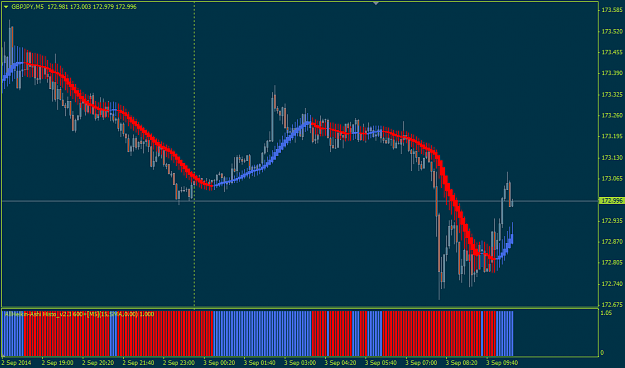The image size is (625, 368).
Task: Click the 2 Sep 20:20 time label
Action: tap(98, 363)
